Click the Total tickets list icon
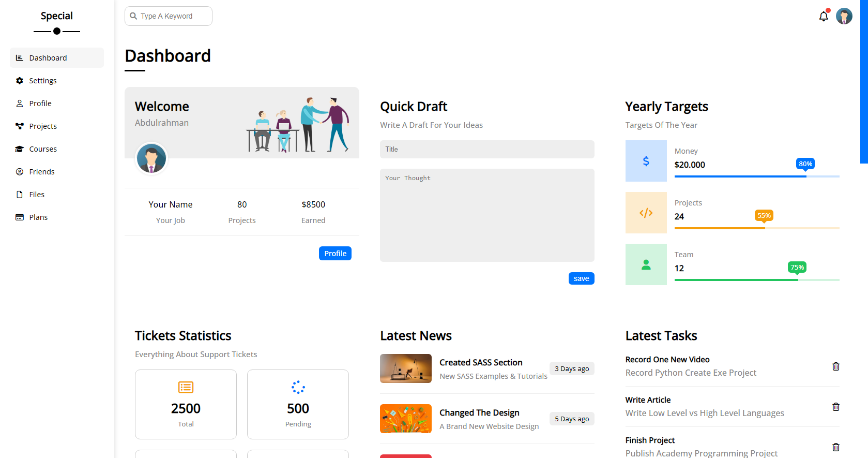The width and height of the screenshot is (868, 458). click(186, 387)
